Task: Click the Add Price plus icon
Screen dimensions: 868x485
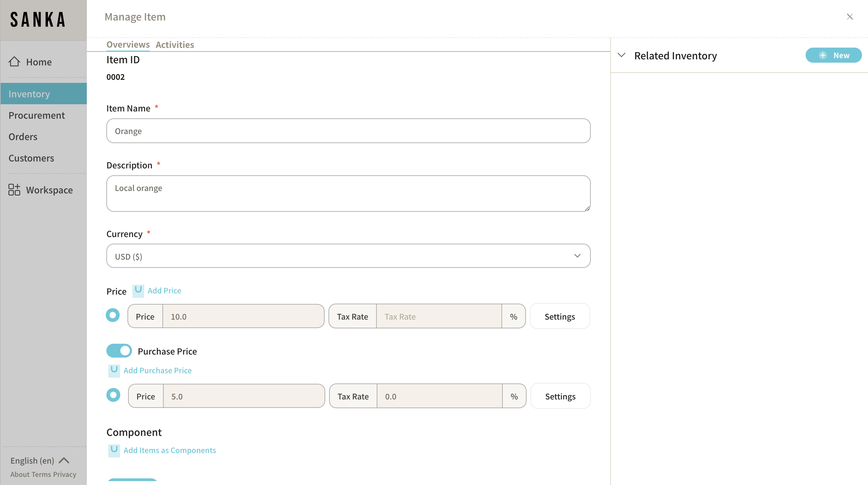Action: [138, 290]
